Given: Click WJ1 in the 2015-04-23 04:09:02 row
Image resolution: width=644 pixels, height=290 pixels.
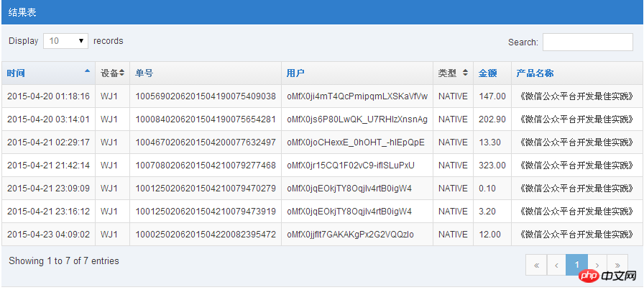Looking at the screenshot, I should 109,235.
